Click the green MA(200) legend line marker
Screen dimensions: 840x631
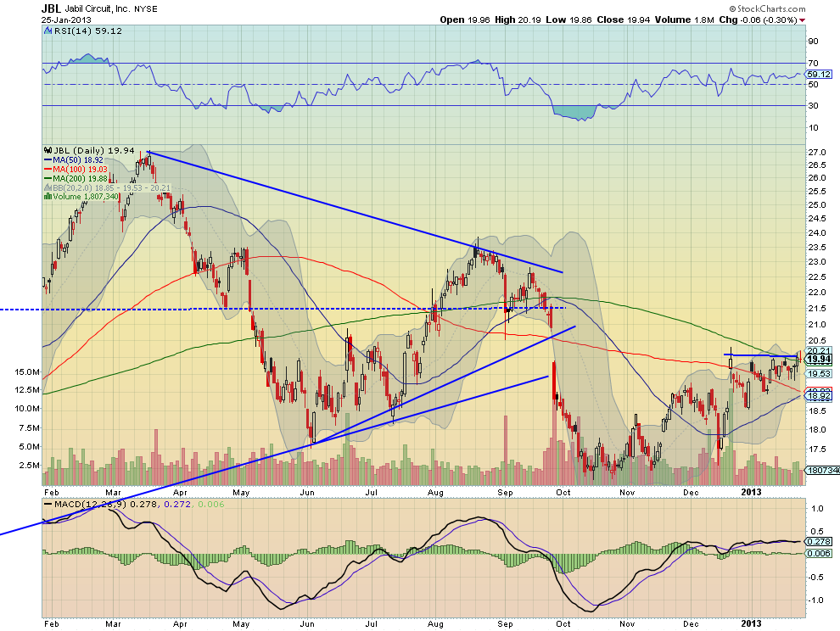tap(48, 177)
